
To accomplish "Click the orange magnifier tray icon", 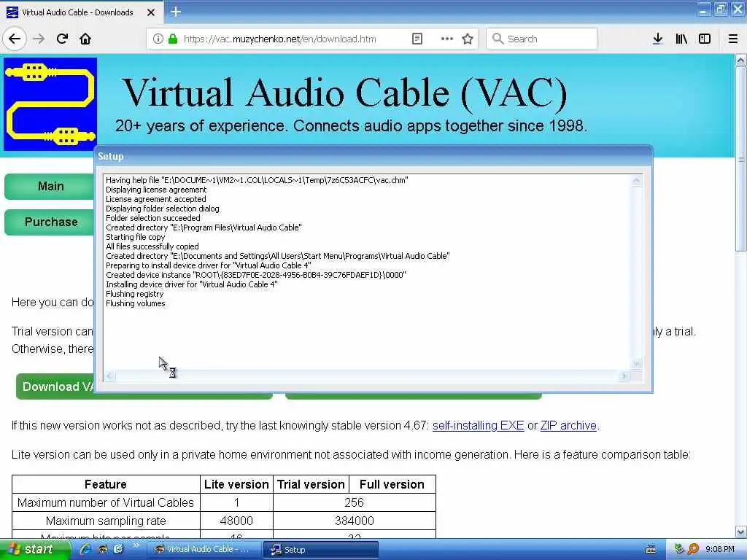I will coord(693,549).
